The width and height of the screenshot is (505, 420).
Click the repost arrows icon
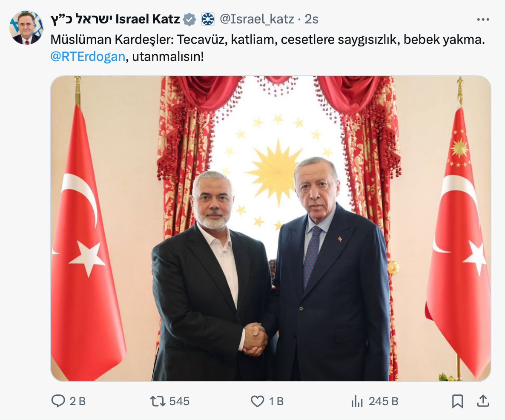coord(158,401)
